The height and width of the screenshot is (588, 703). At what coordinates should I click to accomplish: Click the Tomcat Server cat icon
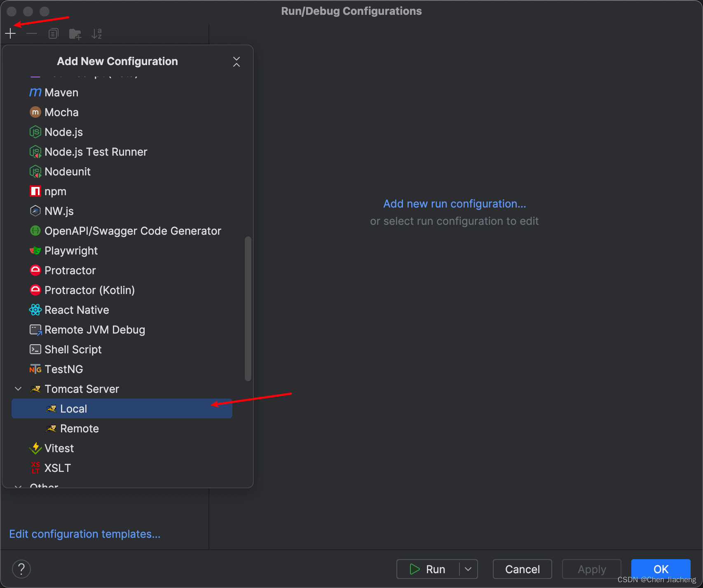click(x=35, y=389)
